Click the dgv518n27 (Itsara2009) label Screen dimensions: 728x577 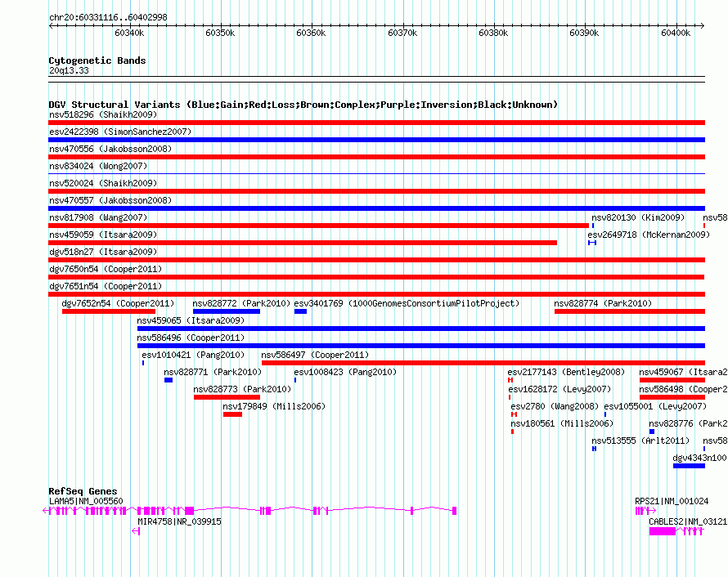click(x=103, y=252)
